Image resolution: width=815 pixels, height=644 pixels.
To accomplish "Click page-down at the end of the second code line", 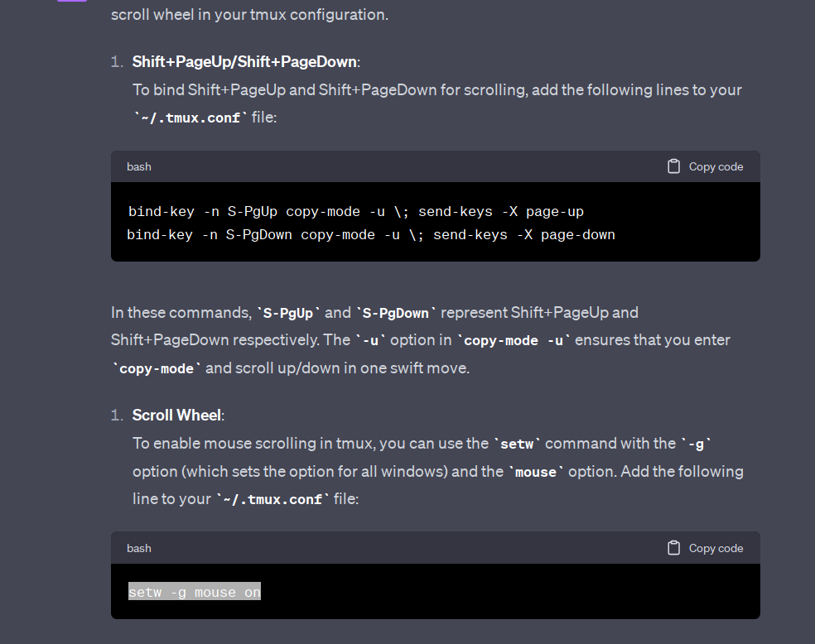I will [578, 235].
